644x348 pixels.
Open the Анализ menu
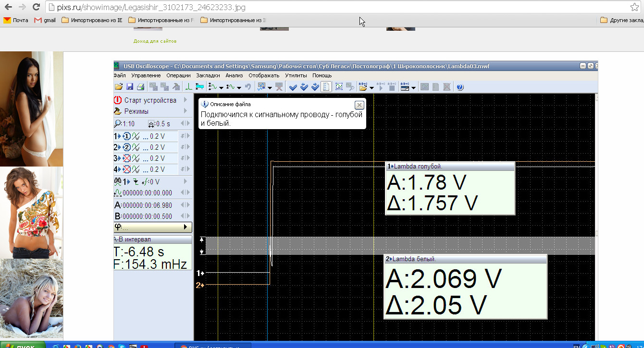click(x=234, y=75)
